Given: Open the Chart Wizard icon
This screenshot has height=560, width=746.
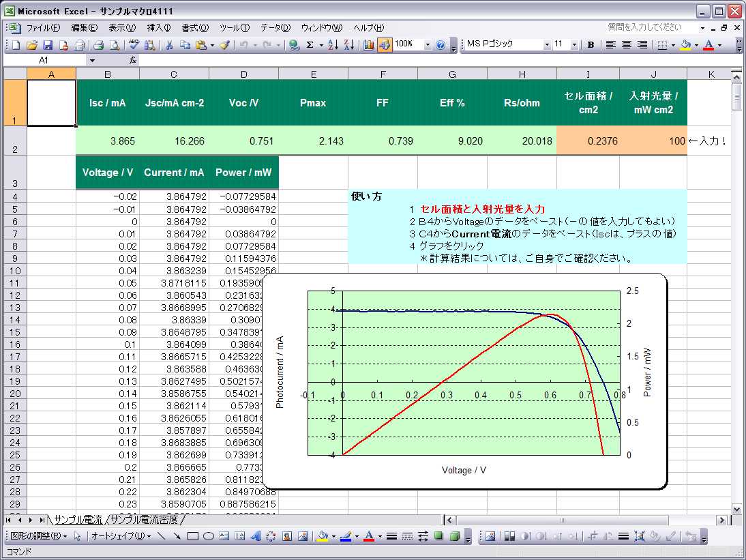Looking at the screenshot, I should pyautogui.click(x=369, y=45).
